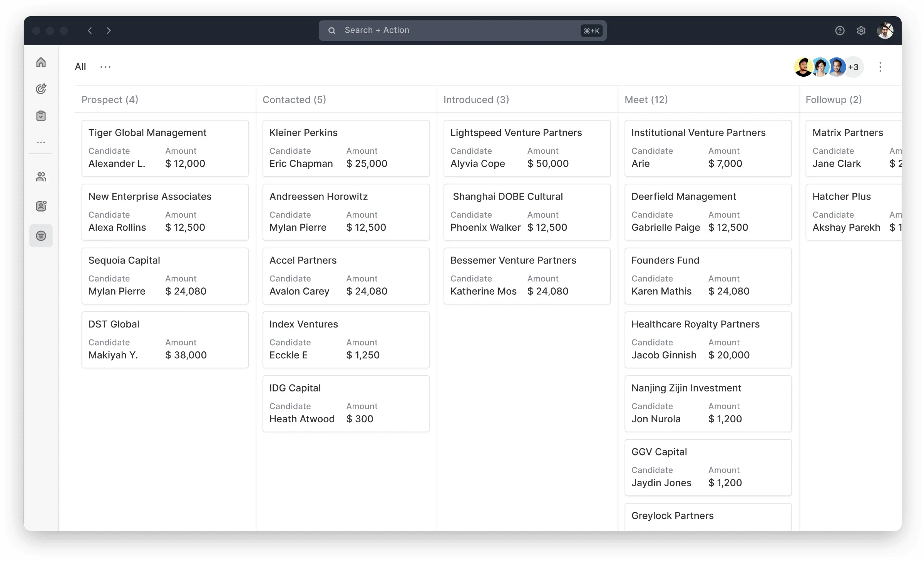The height and width of the screenshot is (561, 924).
Task: Open the help question mark icon
Action: tap(840, 31)
